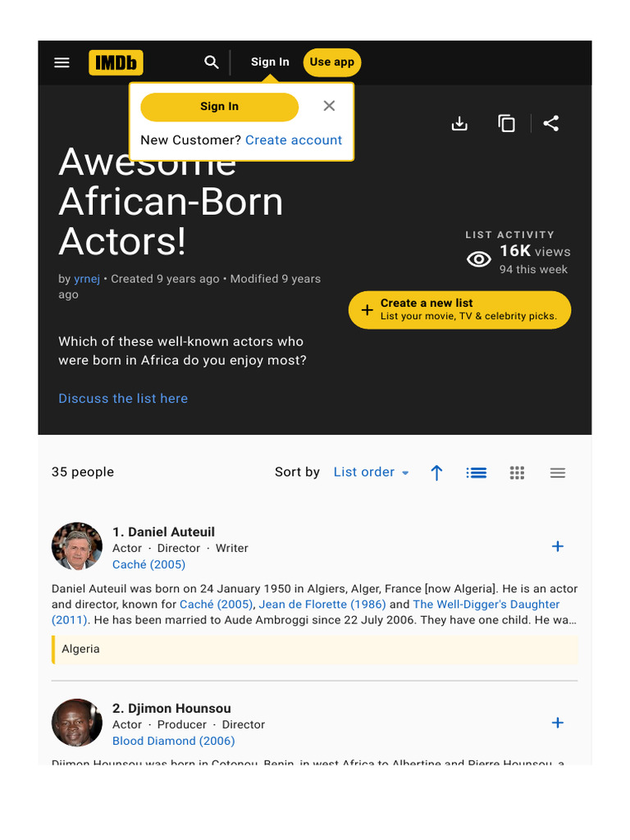The image size is (630, 840).
Task: Go to the IMDb home logo
Action: tap(116, 62)
